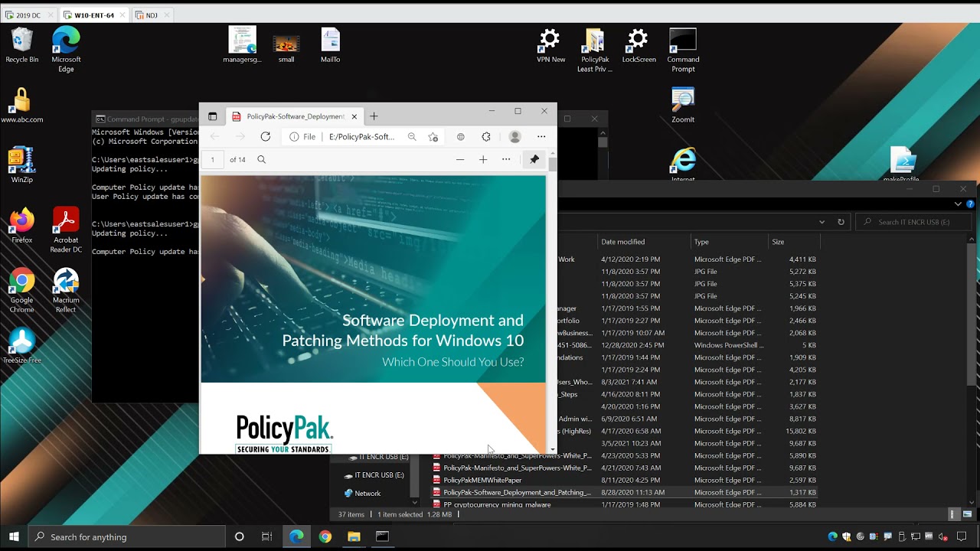Refresh the File Explorer folder
The image size is (980, 551).
841,222
